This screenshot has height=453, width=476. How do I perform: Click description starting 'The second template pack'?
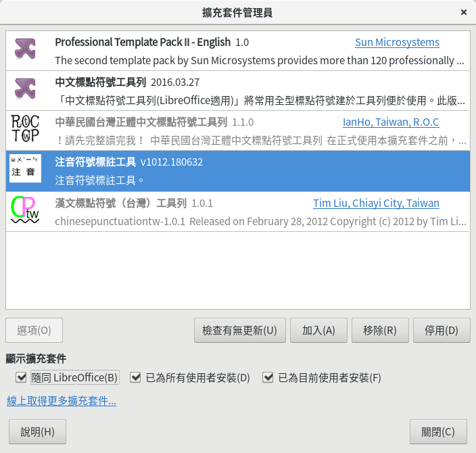coord(260,60)
